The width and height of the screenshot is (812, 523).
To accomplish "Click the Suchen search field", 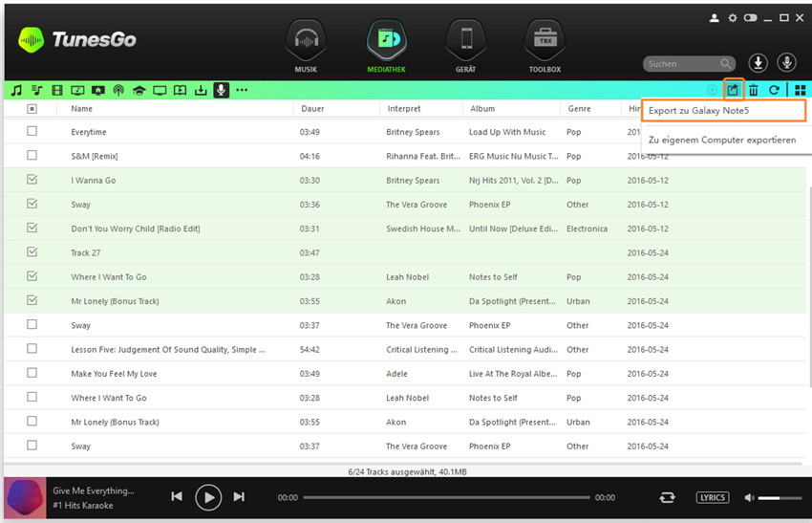I will coord(680,64).
